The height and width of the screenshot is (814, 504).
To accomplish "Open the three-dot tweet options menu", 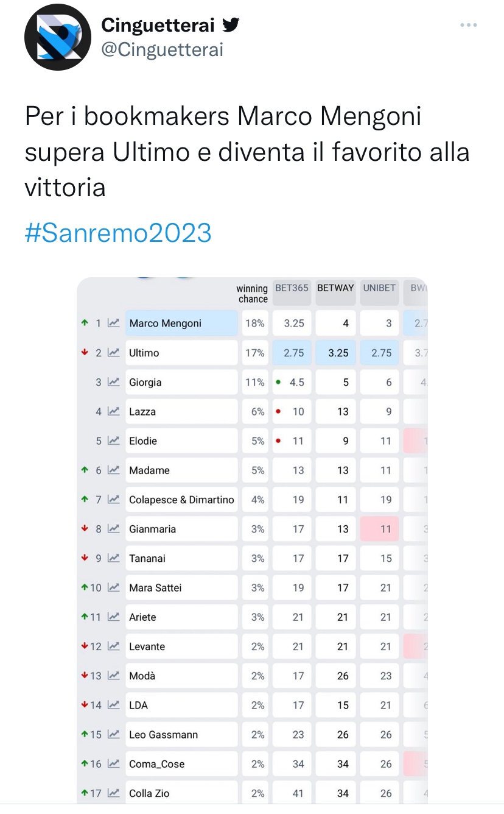I will point(468,25).
